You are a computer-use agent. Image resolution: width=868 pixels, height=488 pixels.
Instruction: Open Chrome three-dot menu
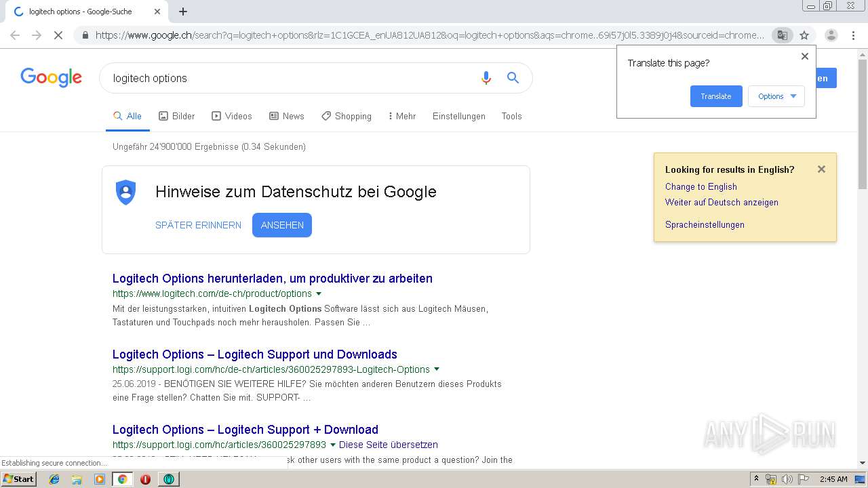[x=853, y=35]
